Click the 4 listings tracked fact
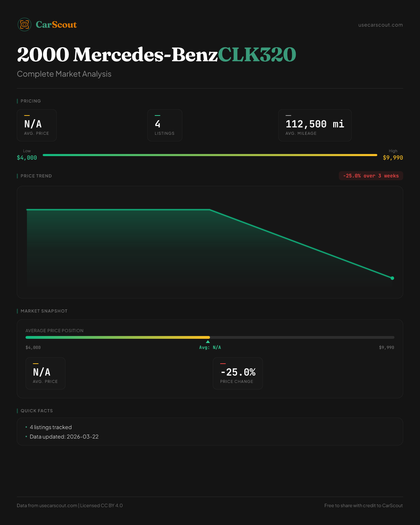 coord(51,427)
